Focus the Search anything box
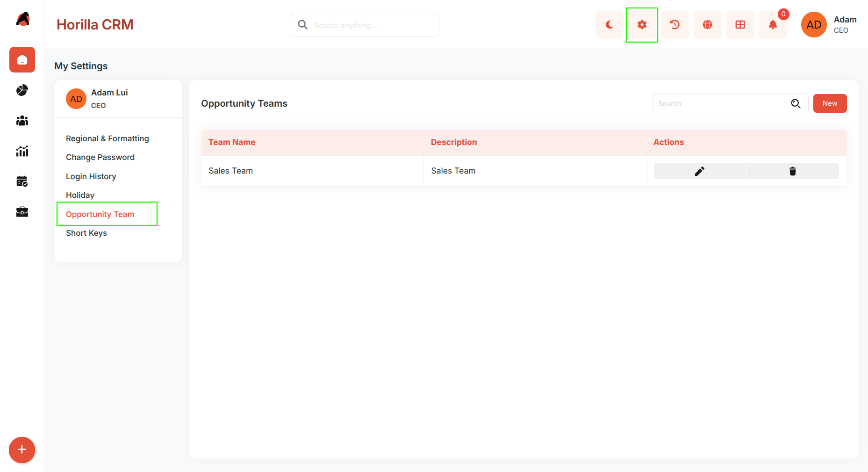The image size is (868, 472). coord(365,25)
